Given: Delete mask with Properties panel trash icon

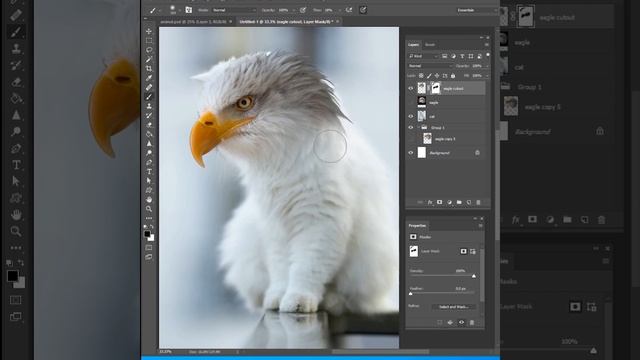Looking at the screenshot, I should coord(472,322).
